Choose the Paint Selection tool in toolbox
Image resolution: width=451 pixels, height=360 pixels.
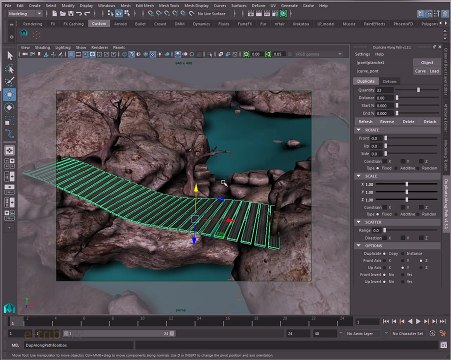[10, 82]
